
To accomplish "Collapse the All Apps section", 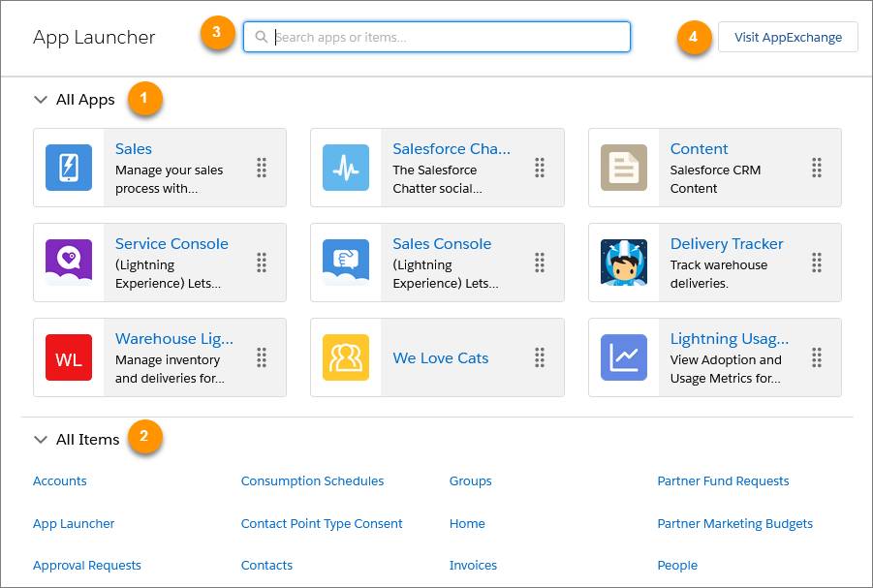I will pos(40,100).
